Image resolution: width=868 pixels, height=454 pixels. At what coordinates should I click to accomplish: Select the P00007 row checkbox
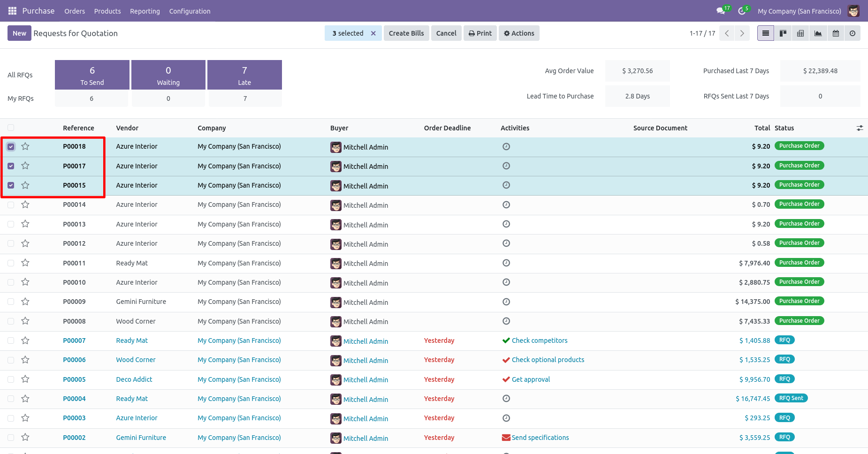[11, 340]
